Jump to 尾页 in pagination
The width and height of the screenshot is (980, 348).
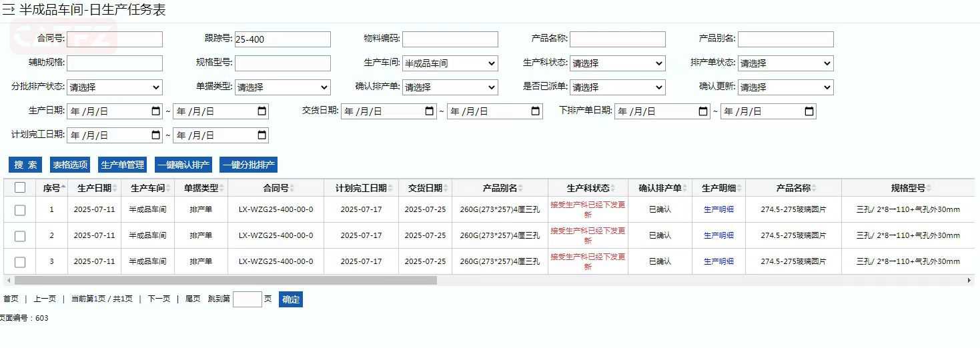pyautogui.click(x=192, y=299)
